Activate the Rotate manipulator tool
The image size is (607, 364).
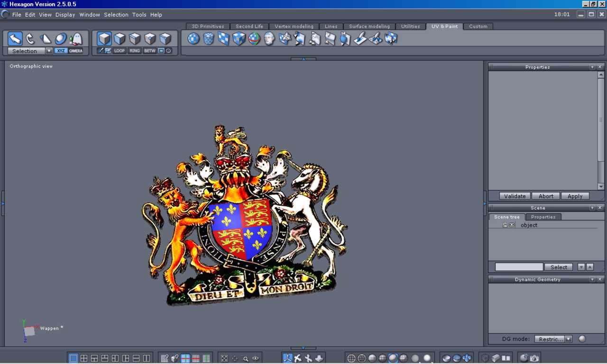click(x=30, y=39)
